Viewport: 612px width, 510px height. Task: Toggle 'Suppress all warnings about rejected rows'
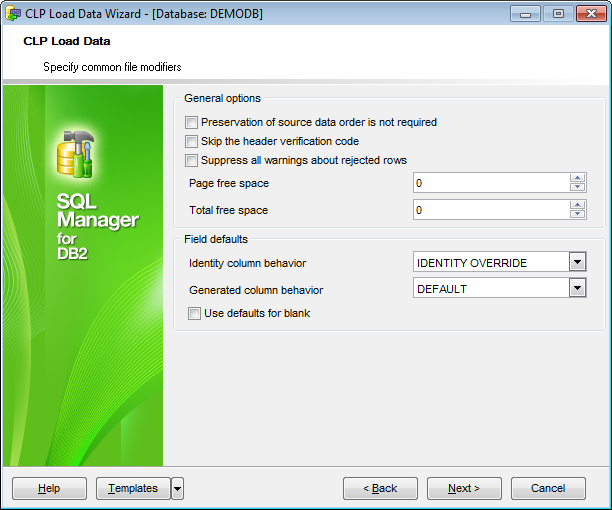[x=191, y=160]
